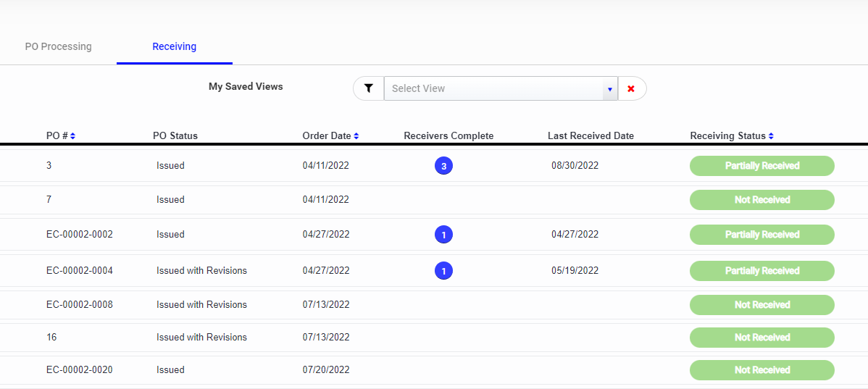Viewport: 868px width, 389px height.
Task: Select PO number EC-00002-0020
Action: (x=80, y=370)
